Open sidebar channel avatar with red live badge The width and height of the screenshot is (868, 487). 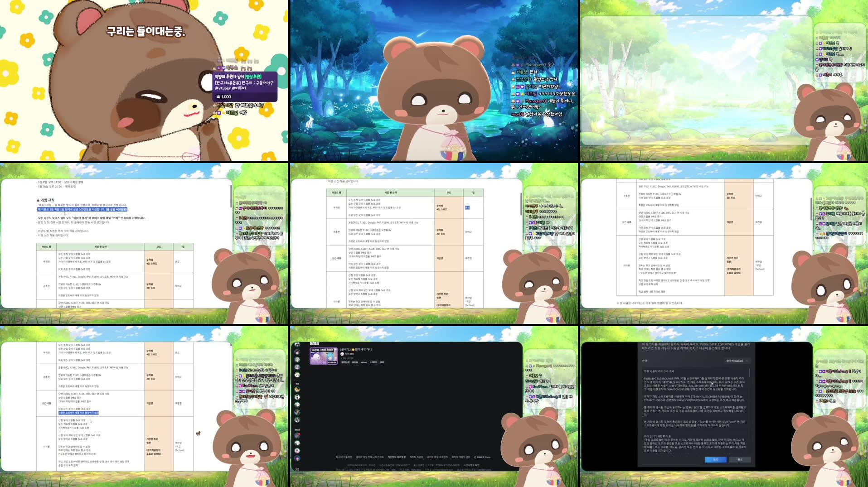pos(297,435)
